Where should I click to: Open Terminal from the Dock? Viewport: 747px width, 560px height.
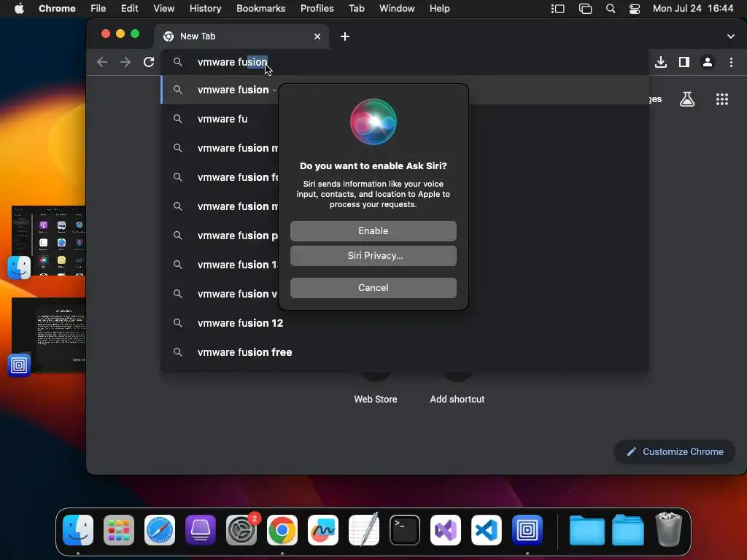point(404,530)
